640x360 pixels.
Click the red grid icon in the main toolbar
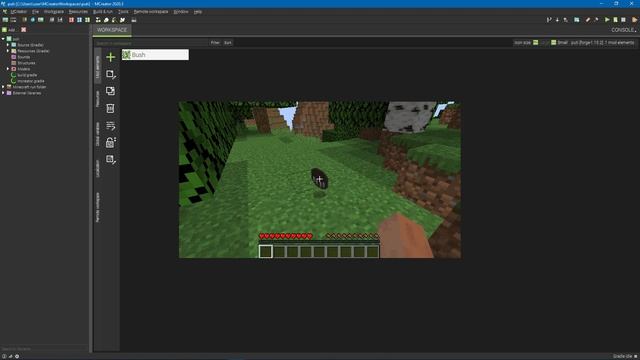pyautogui.click(x=71, y=20)
